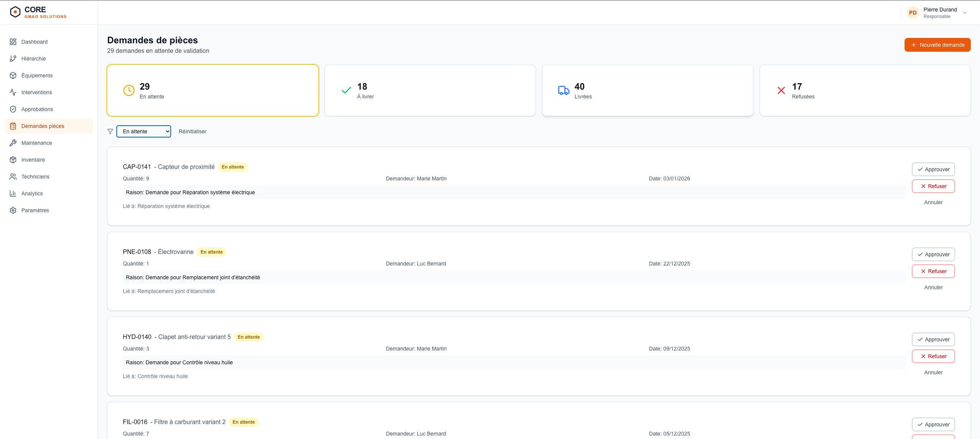Screen dimensions: 980x439
Task: Select the 40 Livrées stat card
Action: [648, 90]
